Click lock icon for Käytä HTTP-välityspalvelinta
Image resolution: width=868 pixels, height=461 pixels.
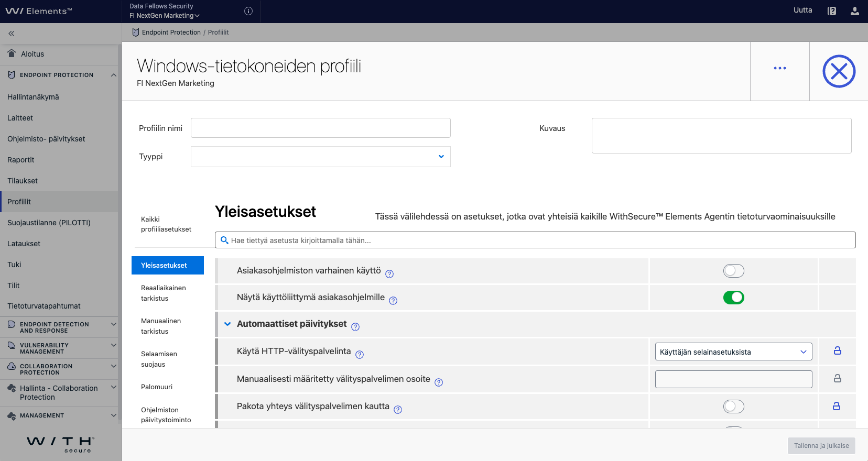(838, 351)
